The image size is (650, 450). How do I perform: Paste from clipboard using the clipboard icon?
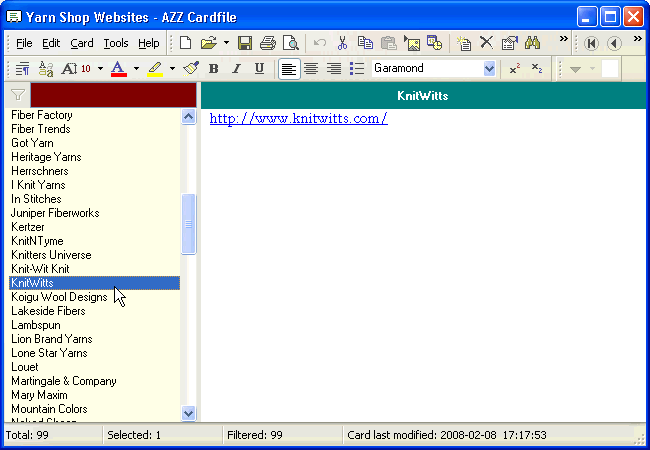[x=388, y=43]
